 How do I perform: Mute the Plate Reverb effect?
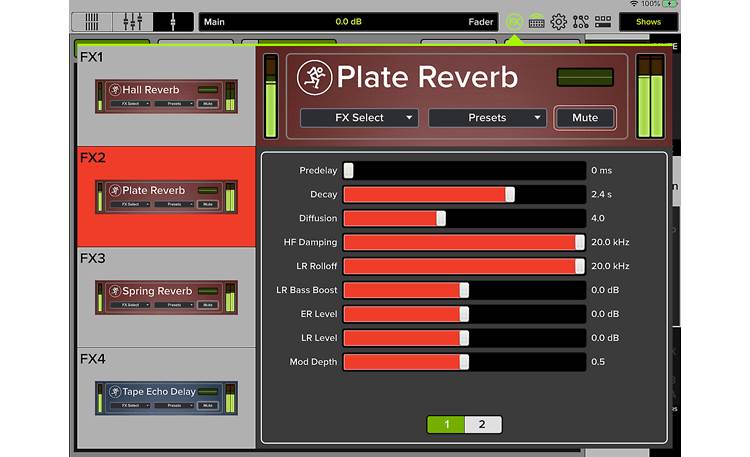585,118
